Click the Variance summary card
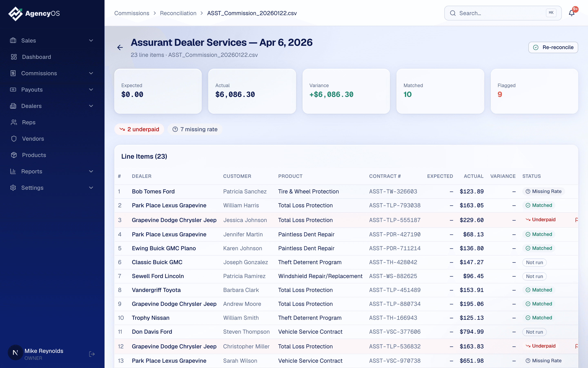 tap(346, 91)
